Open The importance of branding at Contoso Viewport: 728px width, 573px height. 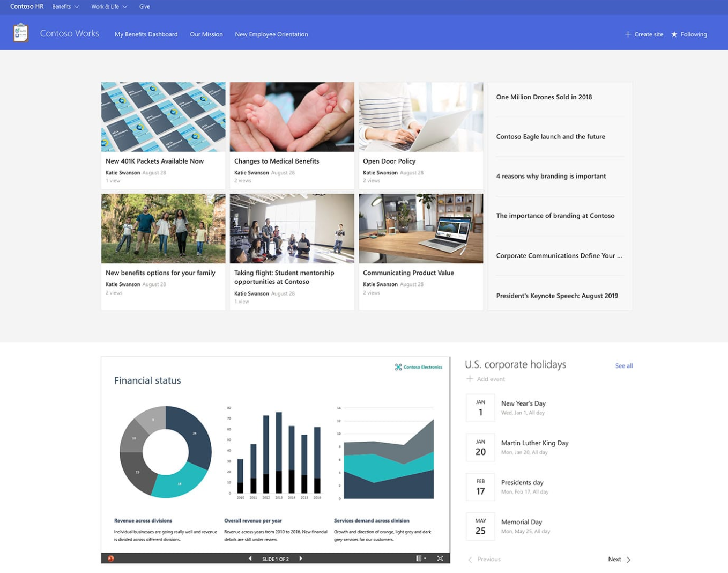pos(555,216)
